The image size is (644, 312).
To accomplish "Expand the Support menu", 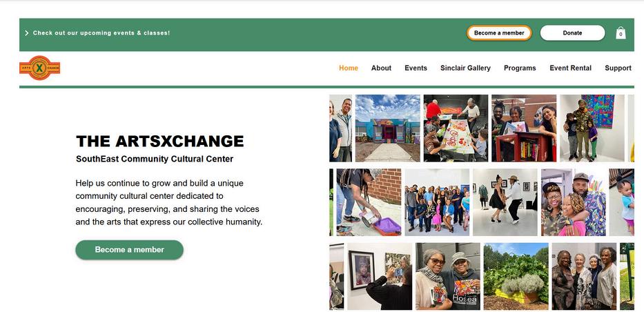I will coord(618,68).
